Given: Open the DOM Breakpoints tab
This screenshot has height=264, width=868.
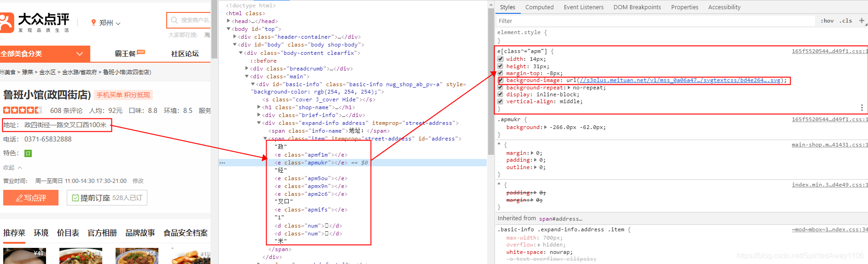Looking at the screenshot, I should coord(637,7).
